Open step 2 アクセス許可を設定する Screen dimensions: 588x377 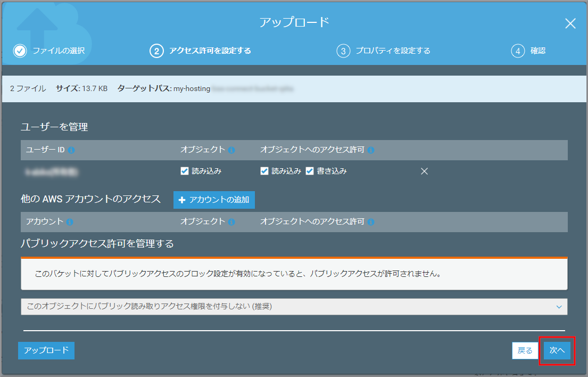pyautogui.click(x=200, y=51)
